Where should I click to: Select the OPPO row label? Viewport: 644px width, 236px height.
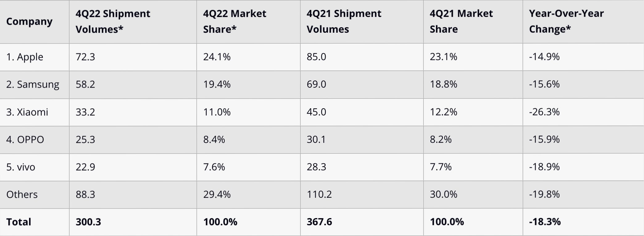click(x=25, y=139)
